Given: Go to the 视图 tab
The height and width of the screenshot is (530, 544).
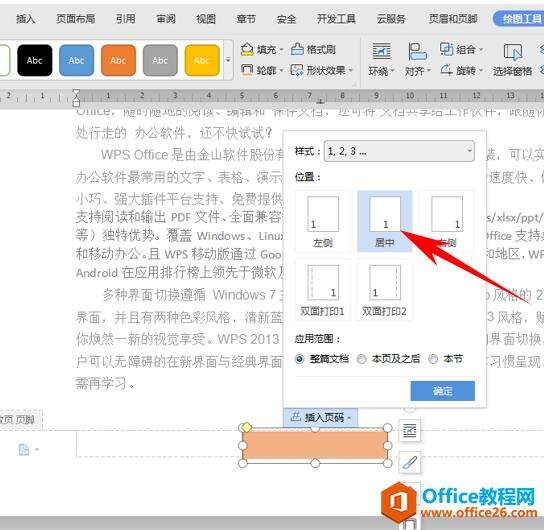Looking at the screenshot, I should 206,19.
